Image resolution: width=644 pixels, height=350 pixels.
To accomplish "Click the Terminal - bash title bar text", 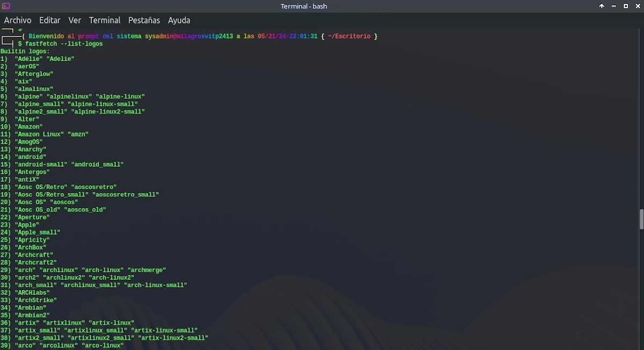I will [x=304, y=6].
